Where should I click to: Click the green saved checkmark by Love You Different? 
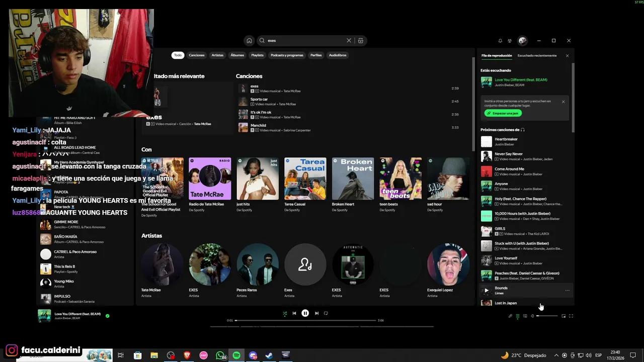click(108, 316)
